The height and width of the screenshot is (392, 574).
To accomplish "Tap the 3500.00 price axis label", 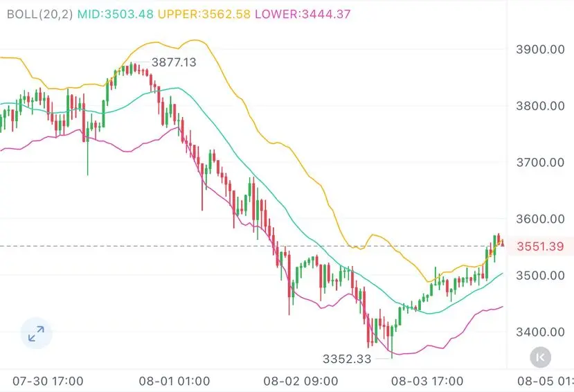I will tap(540, 275).
